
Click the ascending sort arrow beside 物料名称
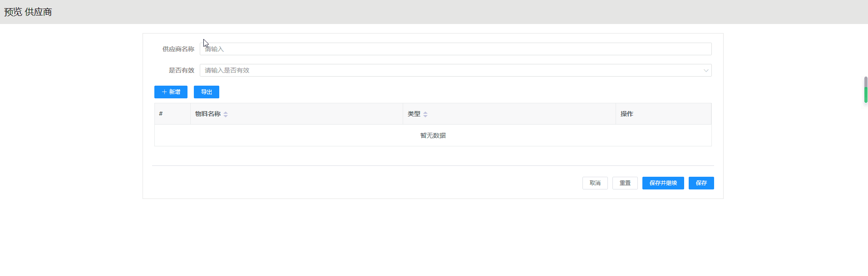226,112
